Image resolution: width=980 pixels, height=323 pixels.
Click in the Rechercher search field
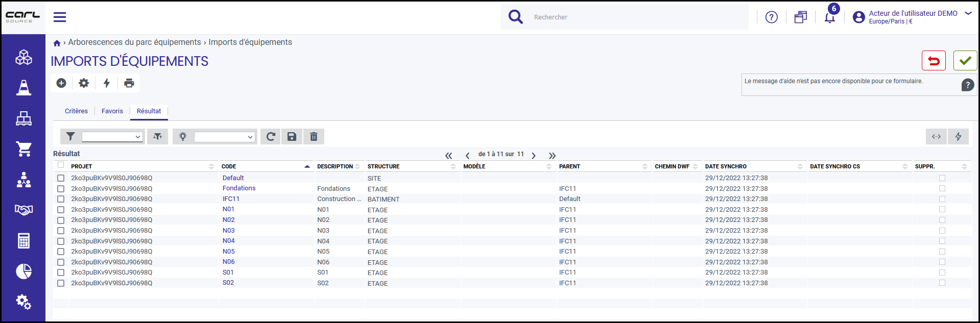pyautogui.click(x=638, y=17)
